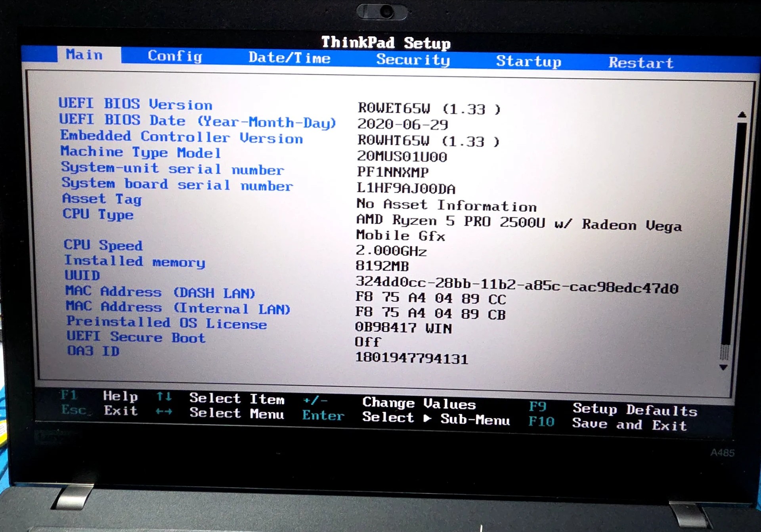Select the Asset Tag label
Screen dimensions: 761x532
pos(102,199)
